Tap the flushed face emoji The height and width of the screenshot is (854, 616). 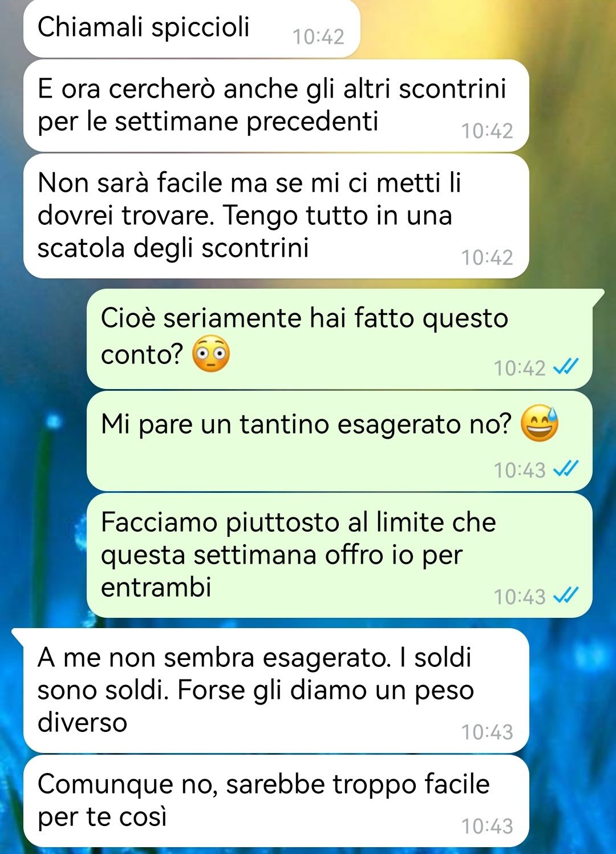pos(211,354)
